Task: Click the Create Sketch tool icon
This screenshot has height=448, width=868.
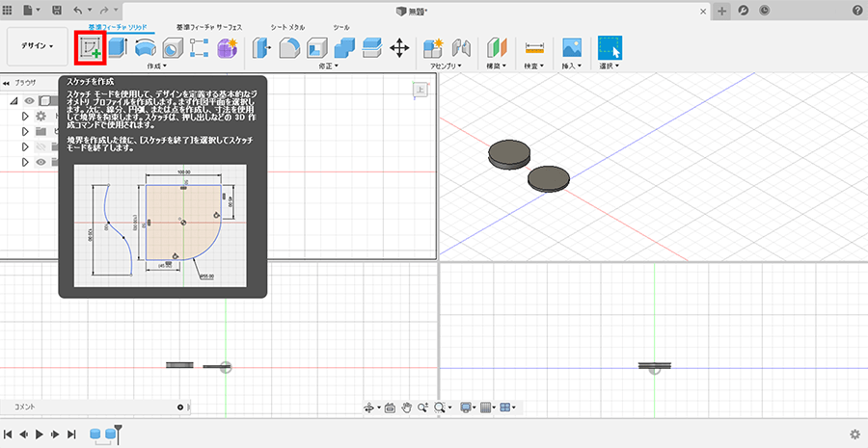Action: pyautogui.click(x=91, y=48)
